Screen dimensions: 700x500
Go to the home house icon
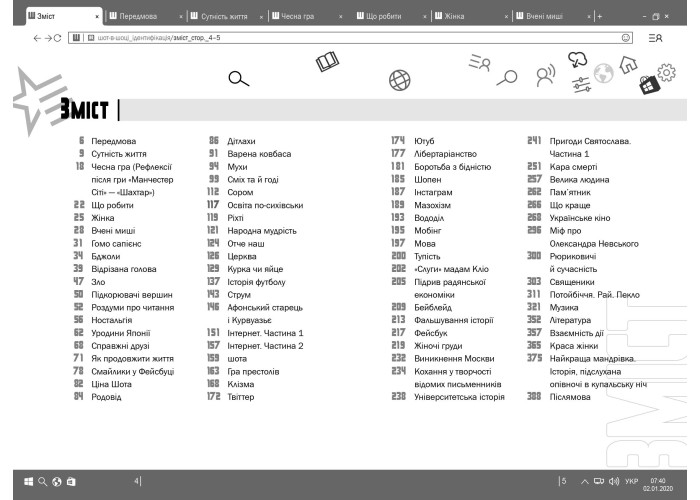[x=629, y=65]
